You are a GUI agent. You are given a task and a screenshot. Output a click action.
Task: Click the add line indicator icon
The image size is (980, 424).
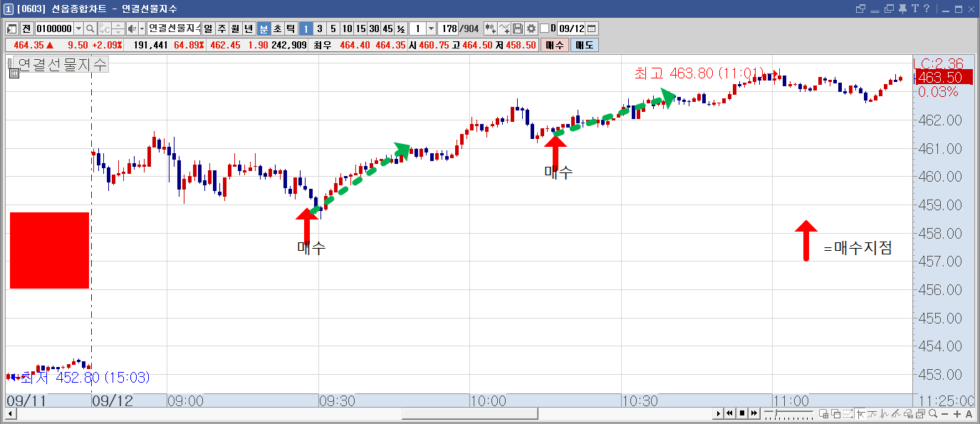[504, 29]
